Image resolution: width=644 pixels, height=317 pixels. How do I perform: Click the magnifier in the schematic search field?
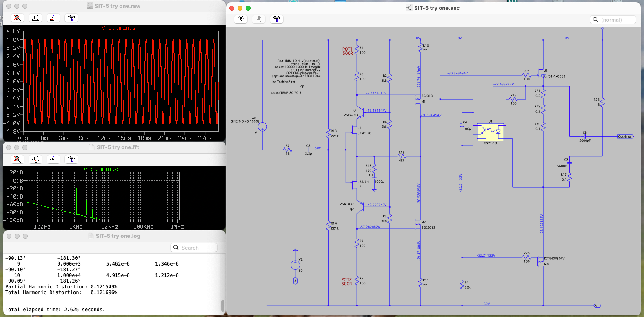595,20
